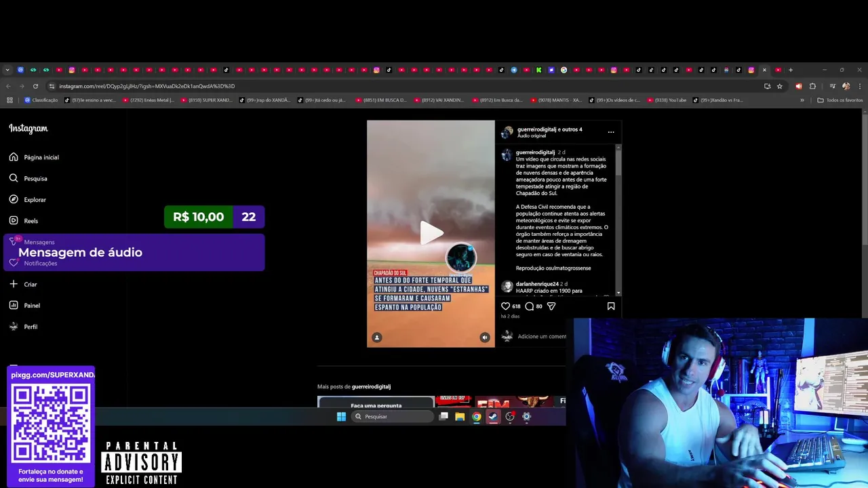Viewport: 868px width, 488px height.
Task: Click 'Áudio original' under the post header
Action: coord(532,136)
